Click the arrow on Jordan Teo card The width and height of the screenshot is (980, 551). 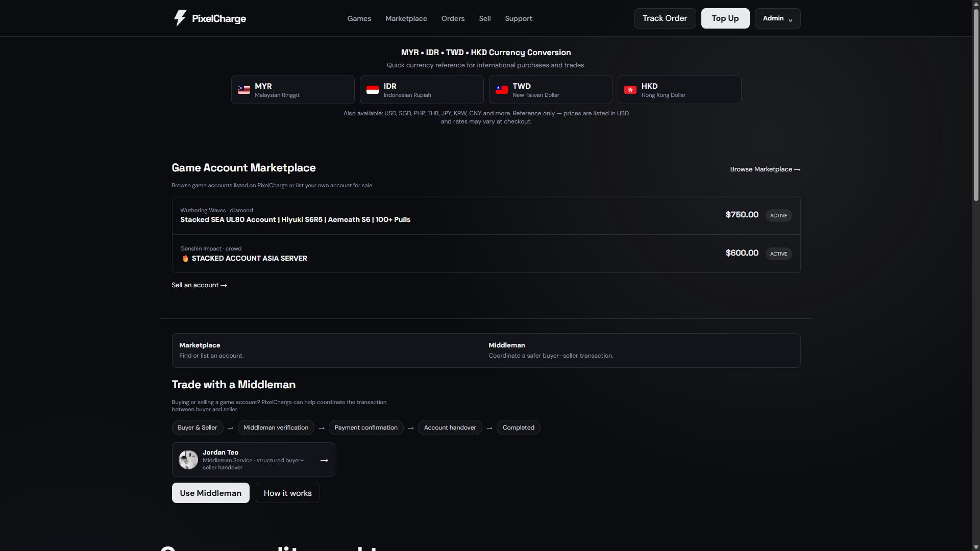pos(324,460)
